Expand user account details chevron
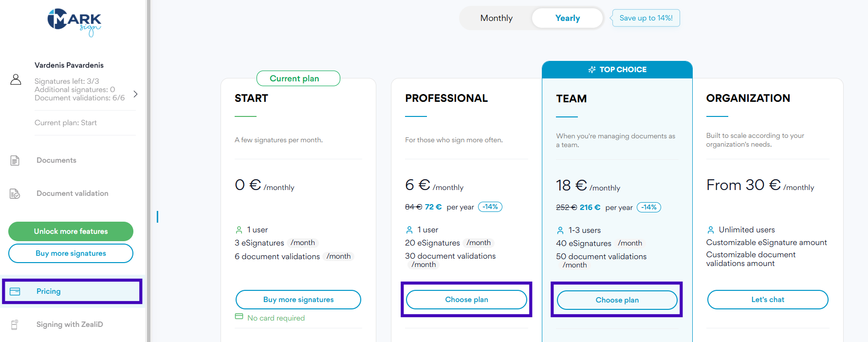The width and height of the screenshot is (868, 342). [x=135, y=94]
